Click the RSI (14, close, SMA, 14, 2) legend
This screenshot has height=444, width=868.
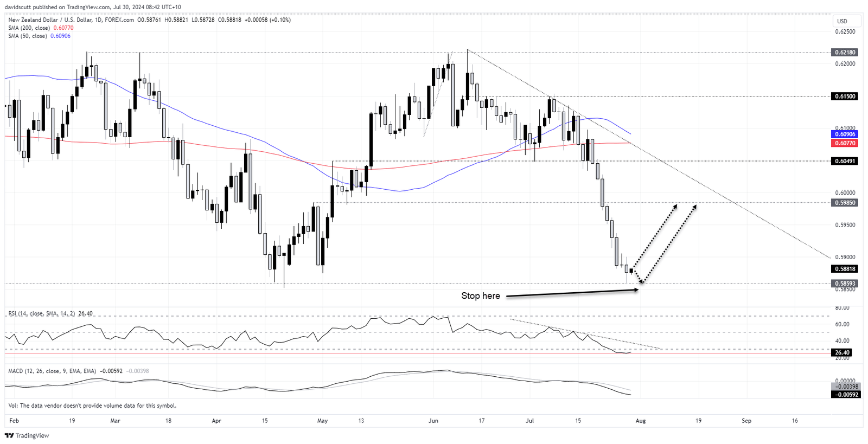50,313
